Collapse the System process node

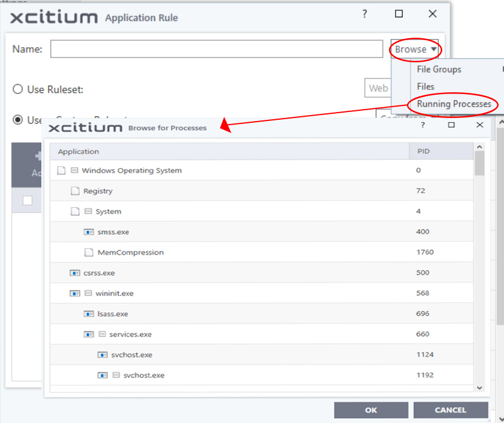coord(88,211)
